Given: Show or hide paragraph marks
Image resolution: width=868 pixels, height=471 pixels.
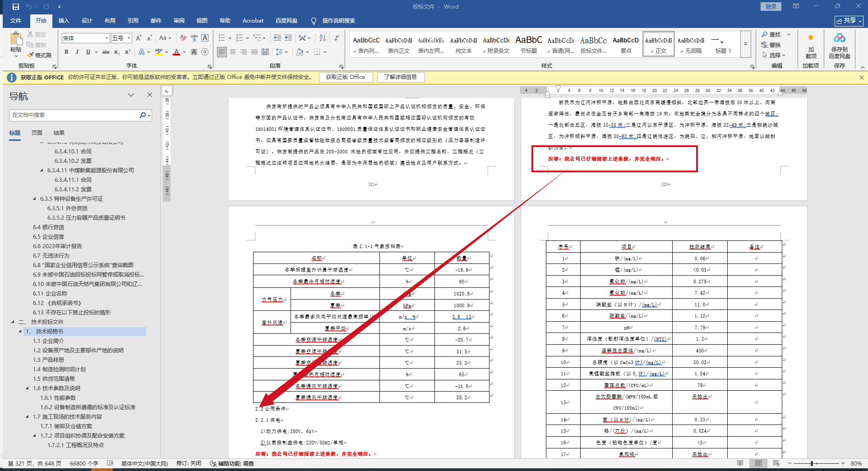Looking at the screenshot, I should (337, 38).
